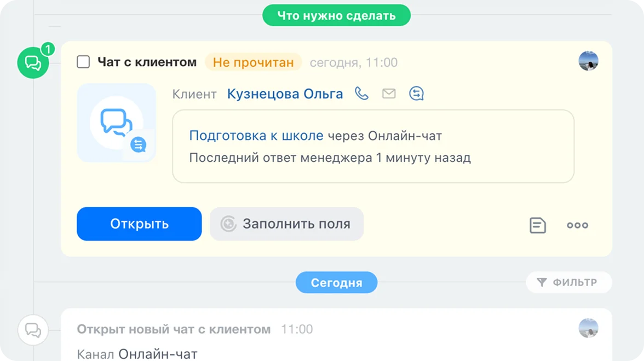Click the 'Сегодня' date badge
The image size is (644, 361).
[x=336, y=283]
